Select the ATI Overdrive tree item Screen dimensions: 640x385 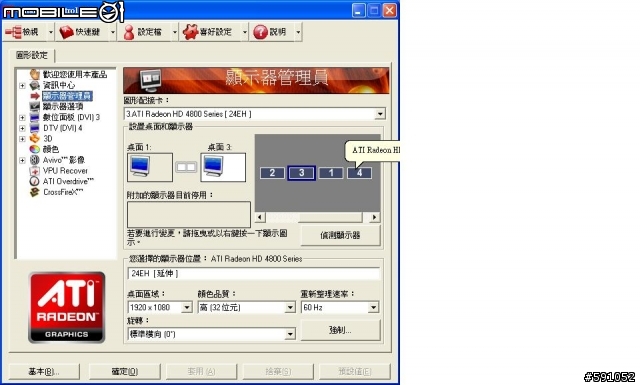68,181
